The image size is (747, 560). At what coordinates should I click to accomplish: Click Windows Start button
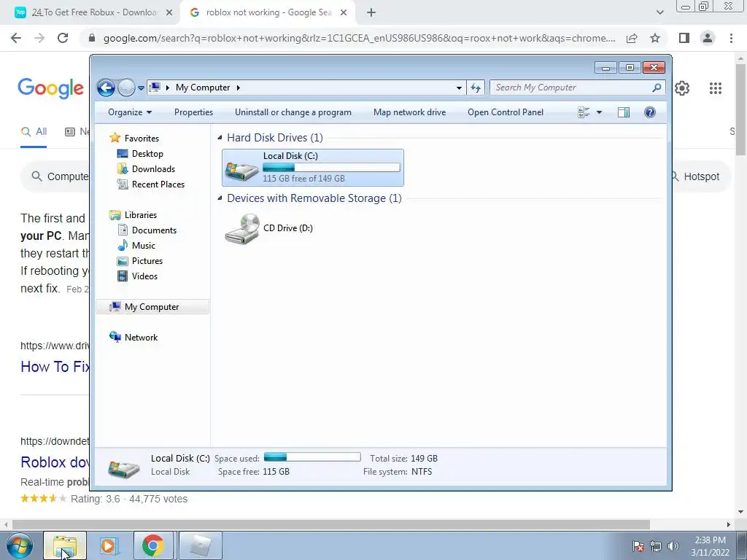(x=19, y=545)
